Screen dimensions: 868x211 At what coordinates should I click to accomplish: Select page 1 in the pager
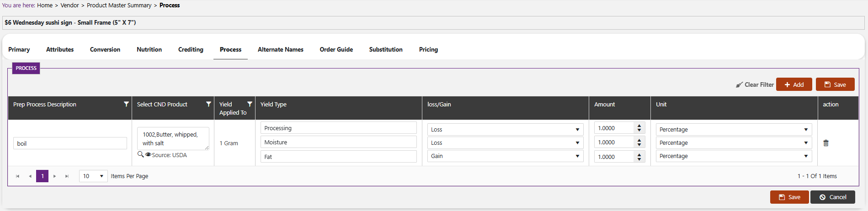pyautogui.click(x=43, y=176)
